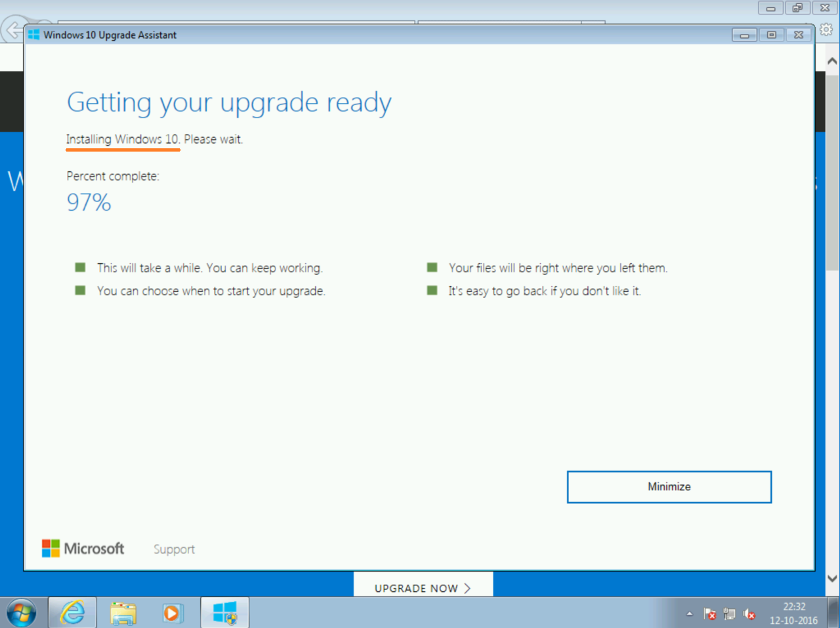Open the browser settings gear icon

tap(826, 30)
